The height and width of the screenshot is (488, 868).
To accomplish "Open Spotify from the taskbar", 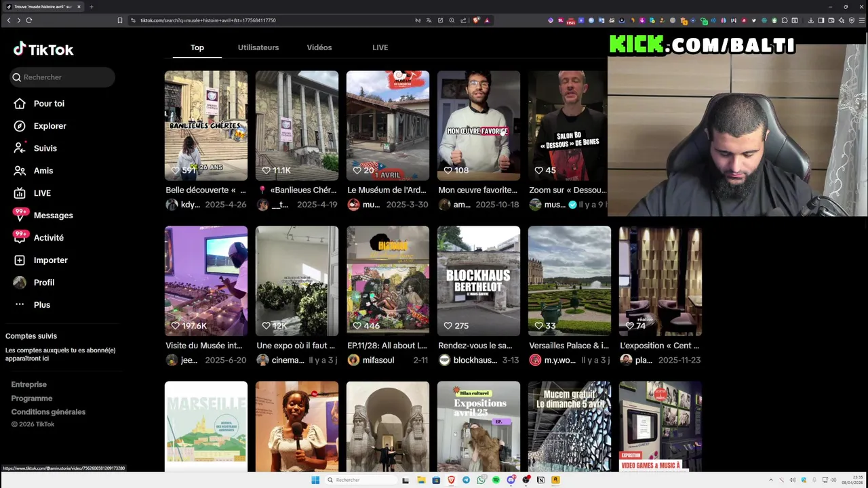I will [496, 480].
